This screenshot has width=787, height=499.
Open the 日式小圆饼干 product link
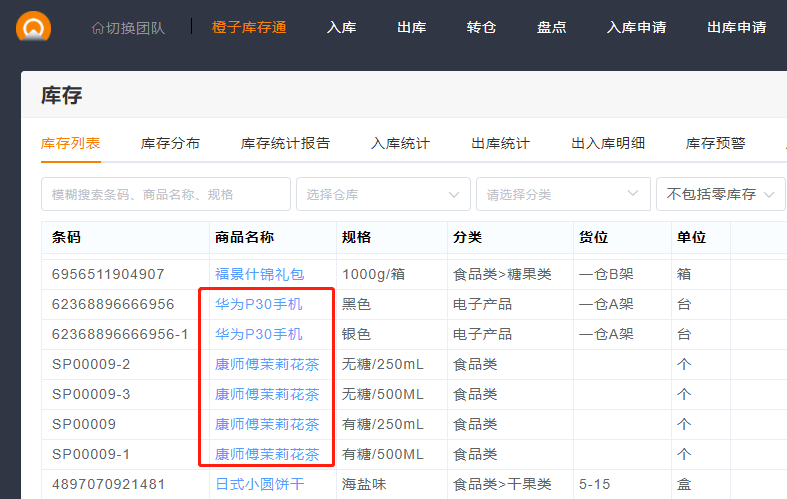[259, 484]
